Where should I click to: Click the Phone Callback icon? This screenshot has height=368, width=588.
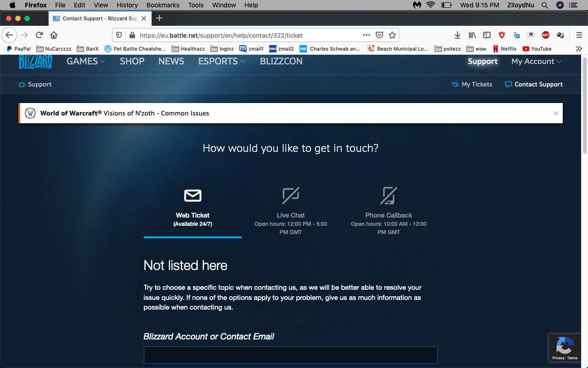[389, 195]
